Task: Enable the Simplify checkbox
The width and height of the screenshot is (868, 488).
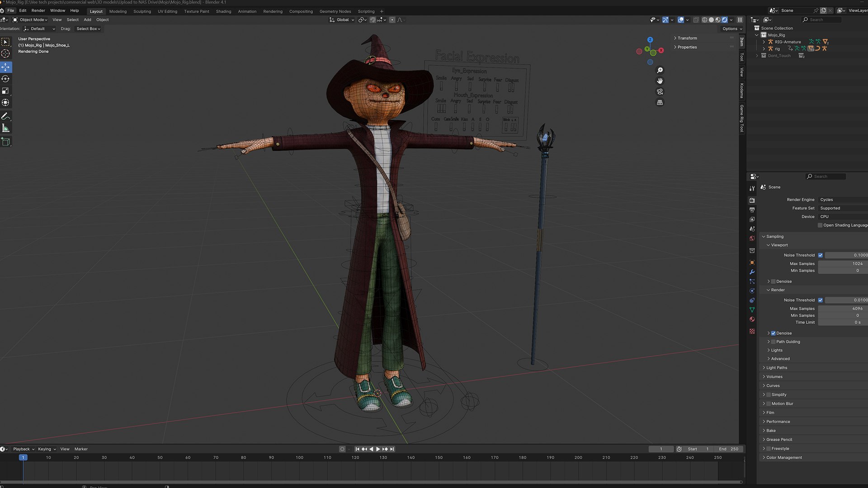Action: 769,395
